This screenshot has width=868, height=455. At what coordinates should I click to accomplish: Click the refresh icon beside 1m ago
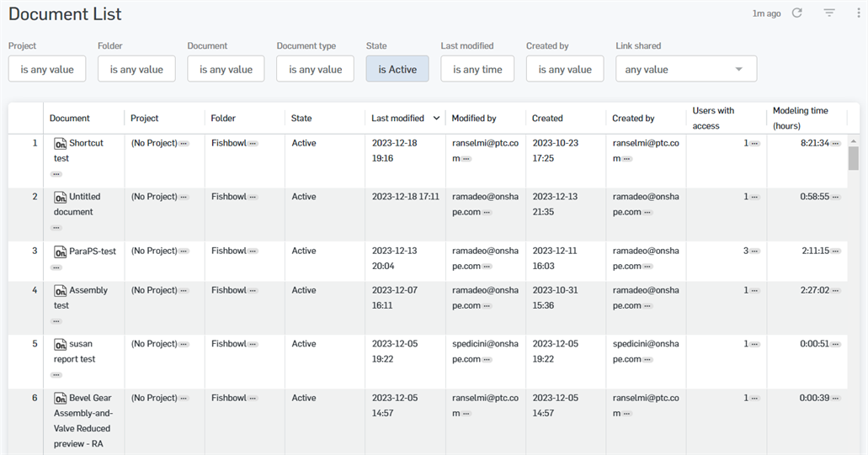coord(797,13)
